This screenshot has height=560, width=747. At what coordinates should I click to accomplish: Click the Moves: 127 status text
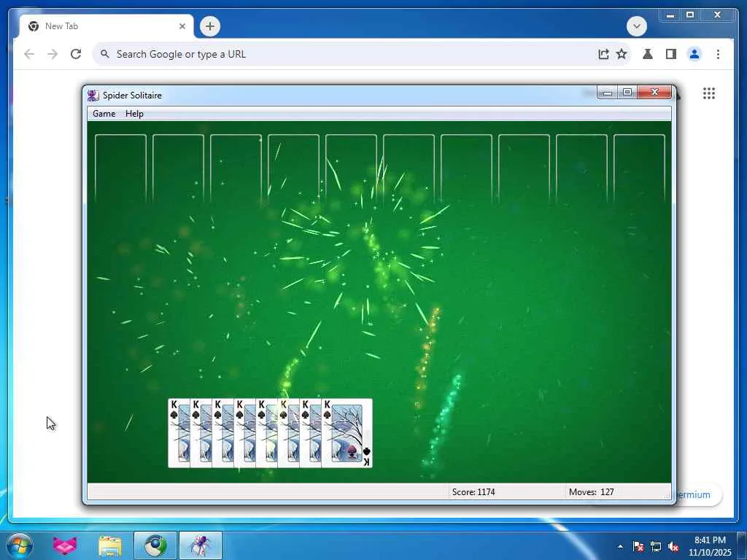click(x=591, y=492)
